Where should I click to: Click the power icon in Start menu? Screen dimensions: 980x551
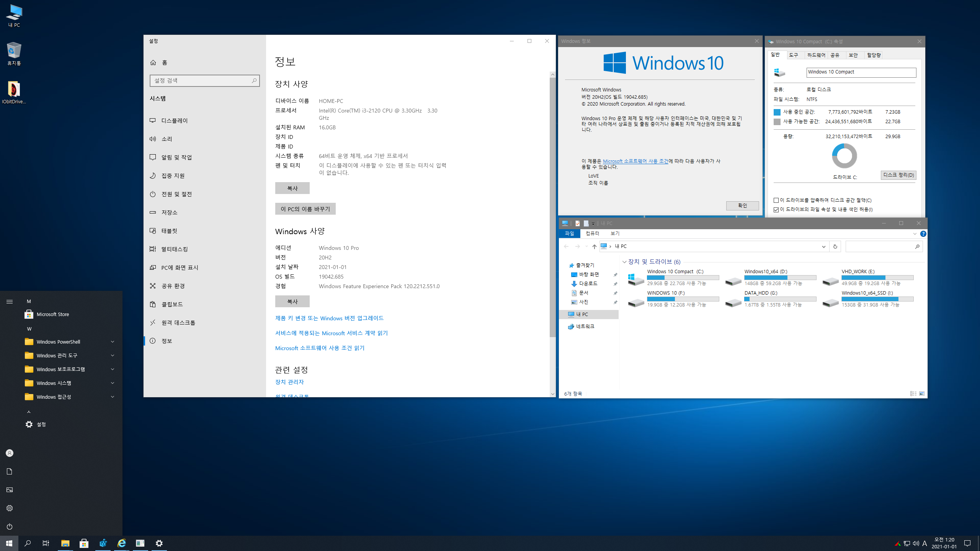coord(10,527)
